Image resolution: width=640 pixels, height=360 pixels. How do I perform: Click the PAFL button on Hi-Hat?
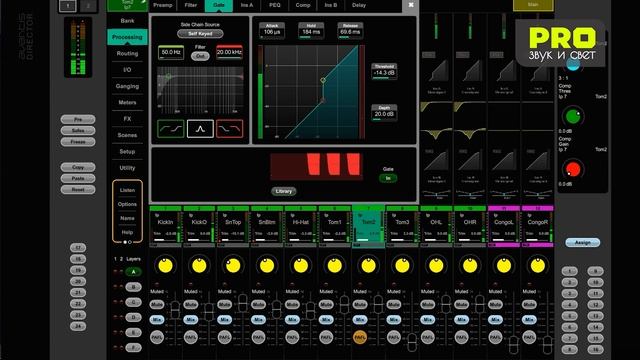pyautogui.click(x=292, y=337)
